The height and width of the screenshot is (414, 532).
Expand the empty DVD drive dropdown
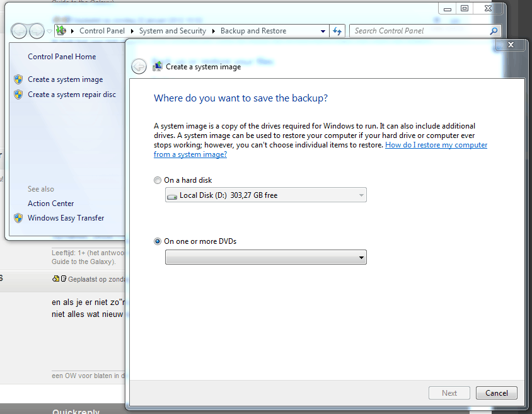[360, 257]
